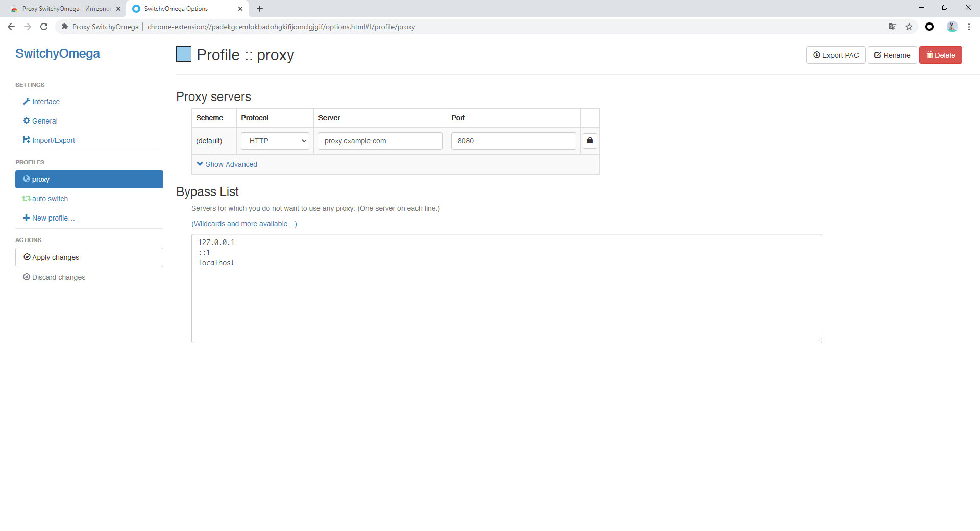
Task: Click into the Bypass List text area
Action: click(x=507, y=288)
